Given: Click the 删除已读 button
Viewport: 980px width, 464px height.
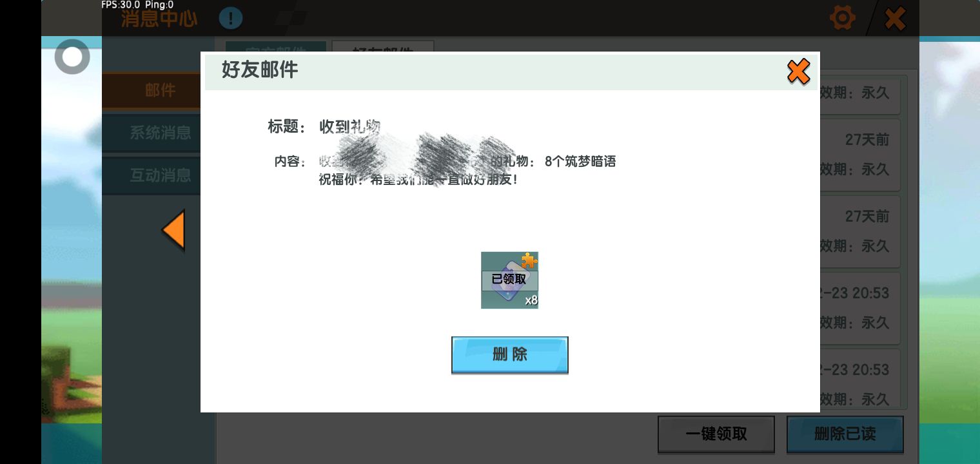Looking at the screenshot, I should pos(845,434).
